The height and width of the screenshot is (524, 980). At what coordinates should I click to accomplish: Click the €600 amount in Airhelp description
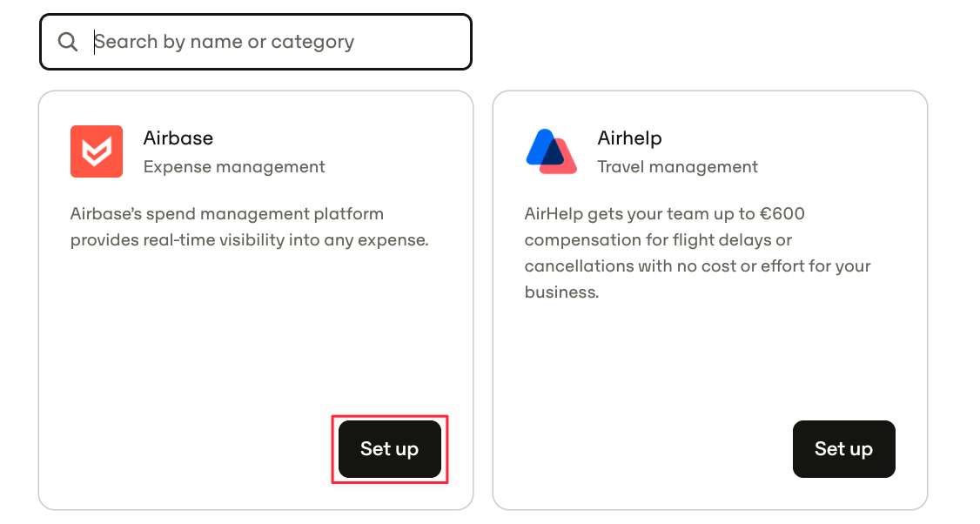pyautogui.click(x=782, y=214)
